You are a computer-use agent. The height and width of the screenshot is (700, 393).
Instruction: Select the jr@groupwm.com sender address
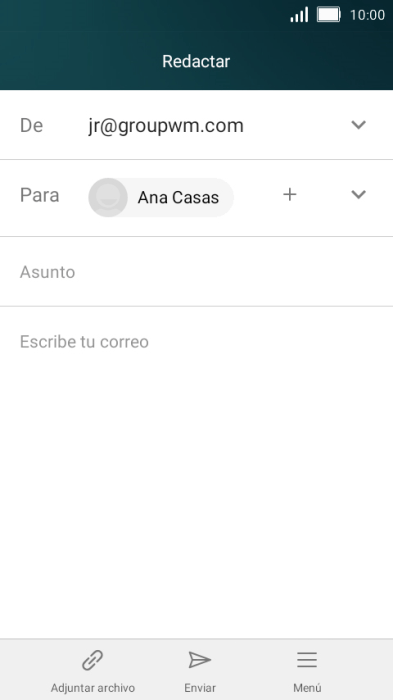tap(166, 126)
